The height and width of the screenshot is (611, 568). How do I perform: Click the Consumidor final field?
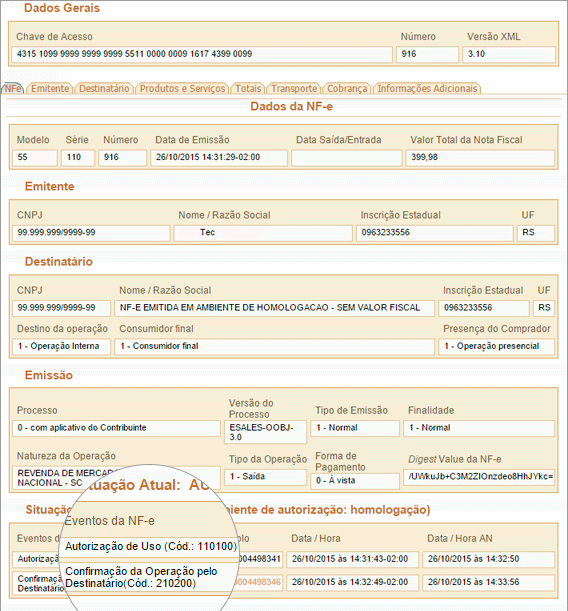click(274, 346)
